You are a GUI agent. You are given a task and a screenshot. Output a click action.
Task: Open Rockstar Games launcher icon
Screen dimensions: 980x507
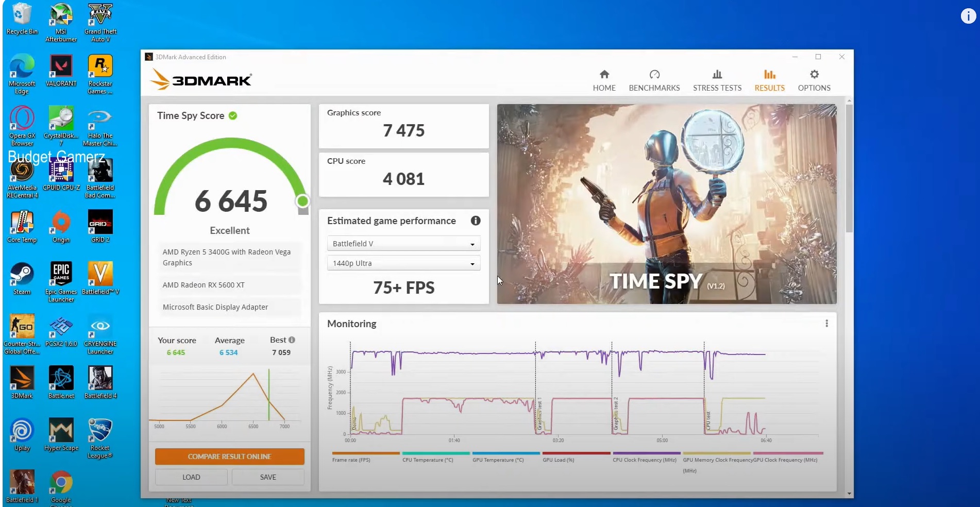(x=100, y=74)
